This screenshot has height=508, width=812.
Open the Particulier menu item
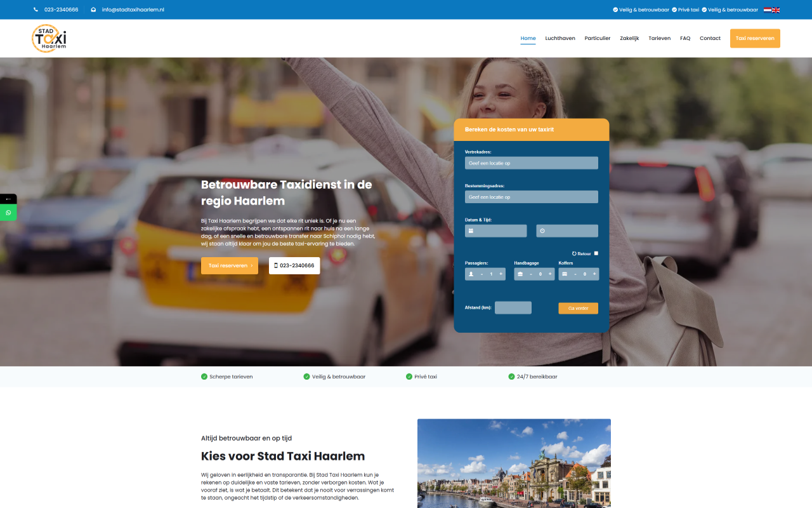598,38
